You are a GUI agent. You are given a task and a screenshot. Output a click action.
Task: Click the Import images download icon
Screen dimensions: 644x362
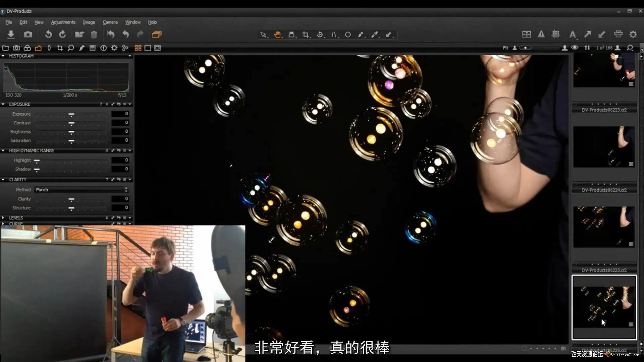click(11, 35)
